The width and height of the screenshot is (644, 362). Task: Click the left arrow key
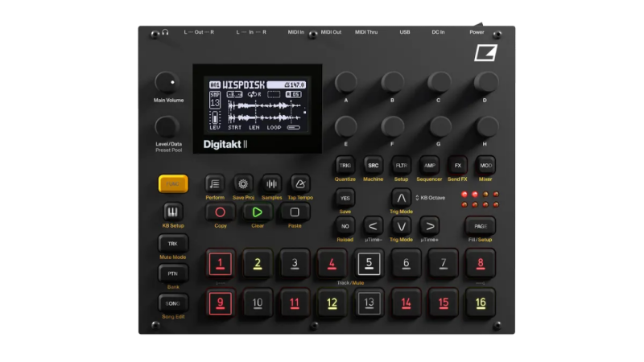373,226
